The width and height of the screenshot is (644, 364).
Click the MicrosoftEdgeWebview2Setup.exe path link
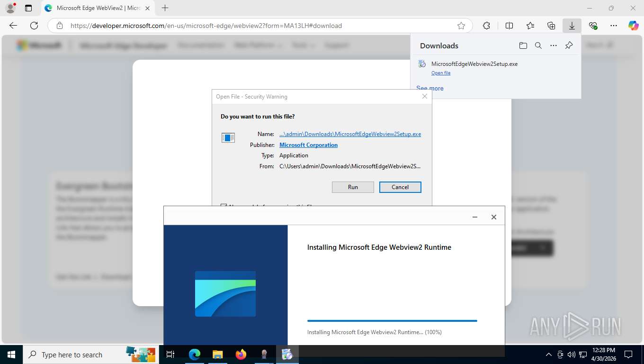pyautogui.click(x=350, y=134)
